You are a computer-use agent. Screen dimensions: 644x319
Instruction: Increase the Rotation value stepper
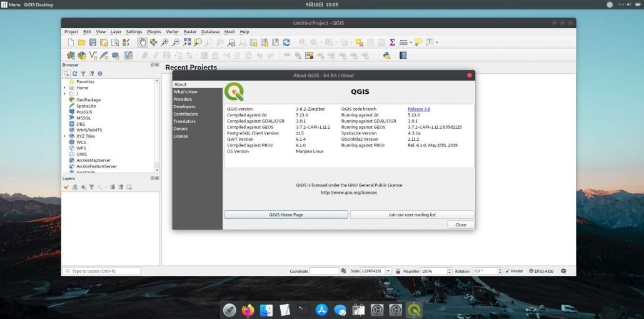click(x=500, y=270)
